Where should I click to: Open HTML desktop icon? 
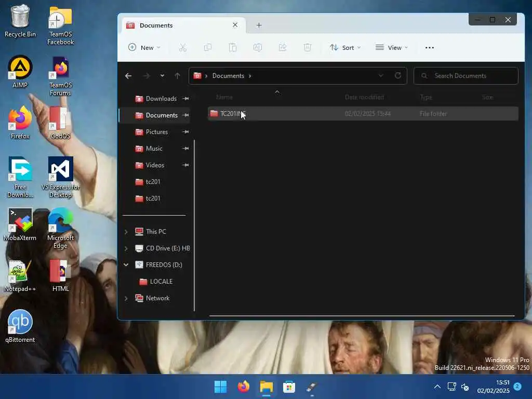coord(60,275)
